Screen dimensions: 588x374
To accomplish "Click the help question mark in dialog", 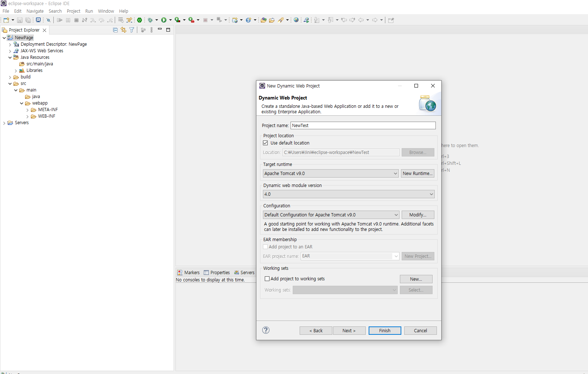I will pos(266,330).
